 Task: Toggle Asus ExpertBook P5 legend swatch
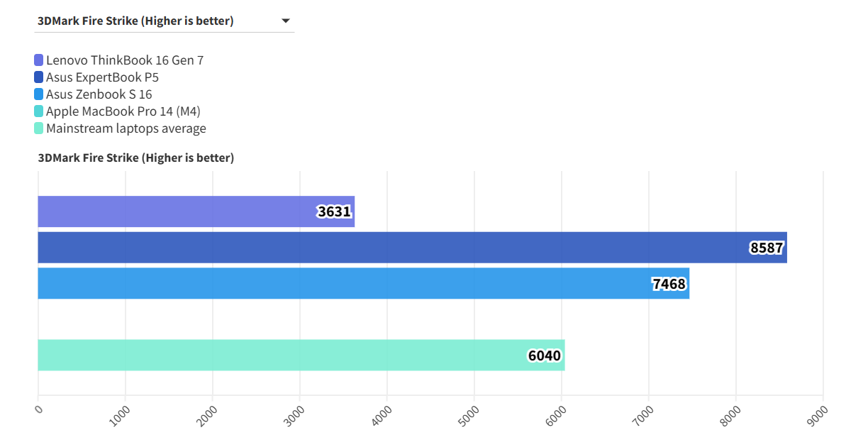click(38, 77)
